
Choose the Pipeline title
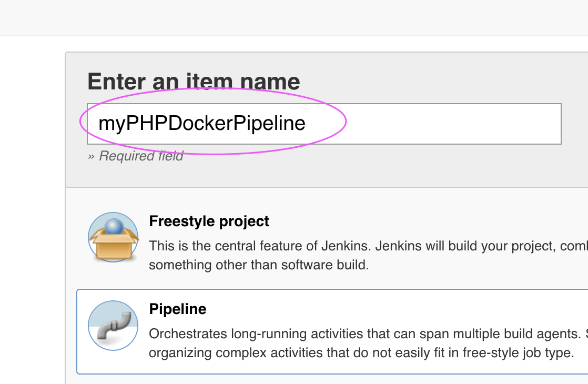click(178, 309)
